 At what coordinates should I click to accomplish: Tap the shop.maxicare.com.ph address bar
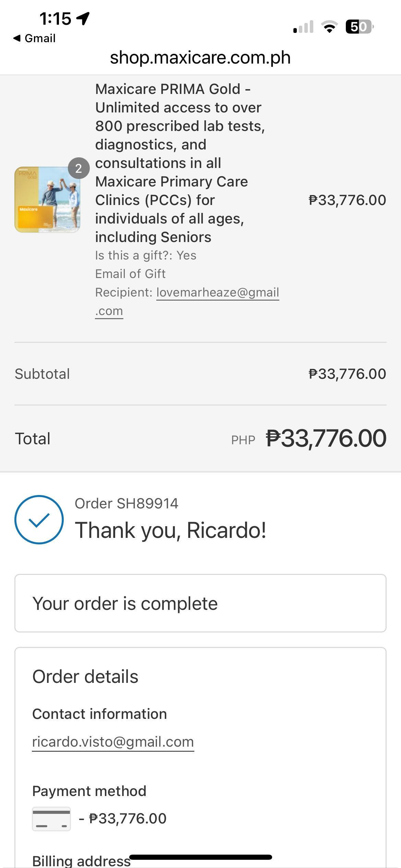[200, 57]
